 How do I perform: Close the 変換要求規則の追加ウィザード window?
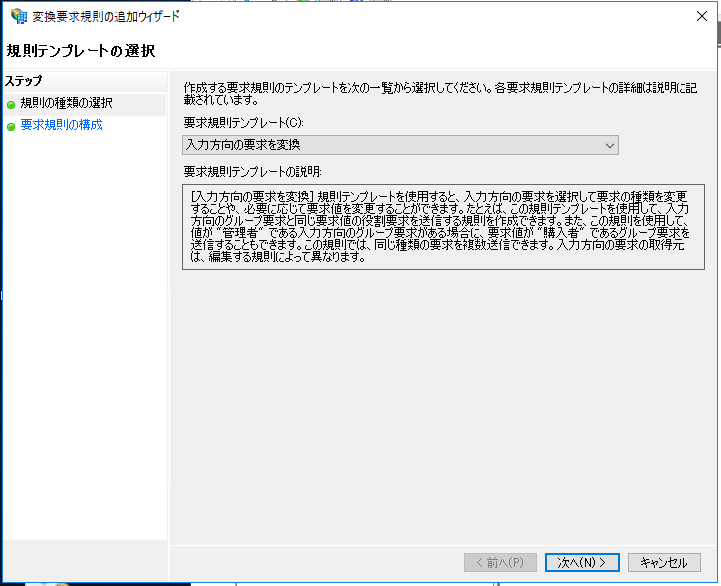(702, 16)
